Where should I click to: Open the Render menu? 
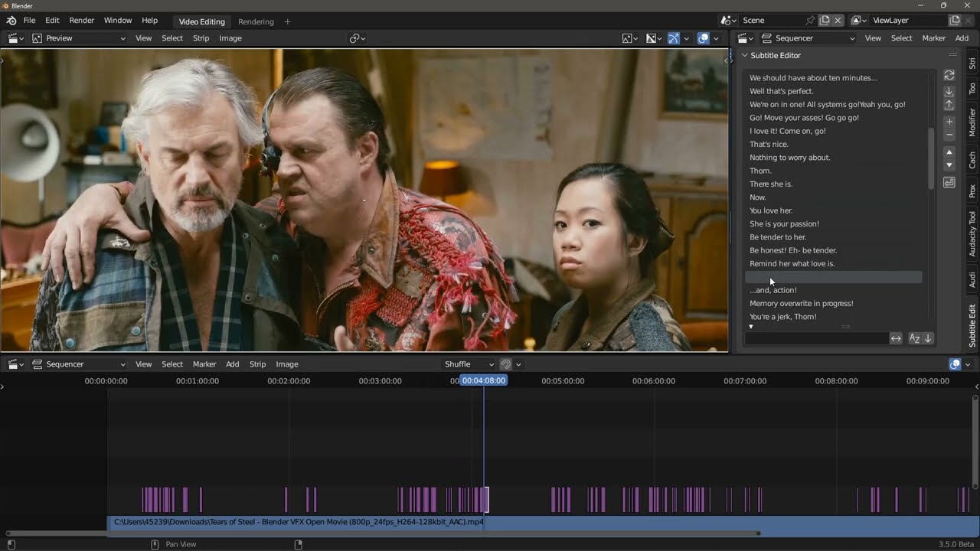point(81,21)
